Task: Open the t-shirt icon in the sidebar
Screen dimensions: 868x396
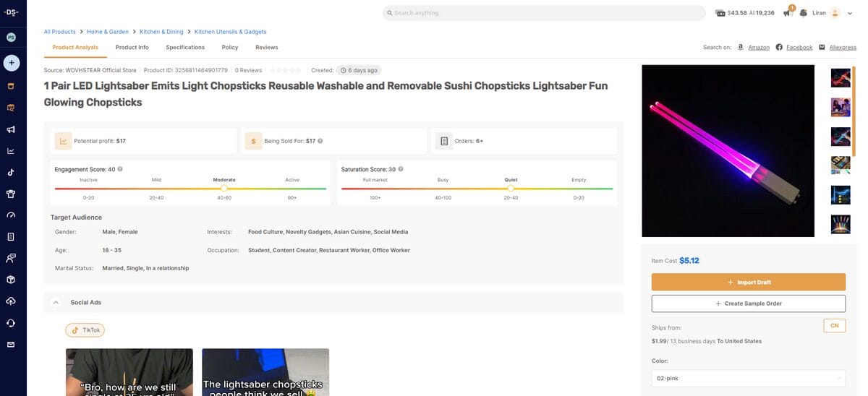Action: coord(11,194)
